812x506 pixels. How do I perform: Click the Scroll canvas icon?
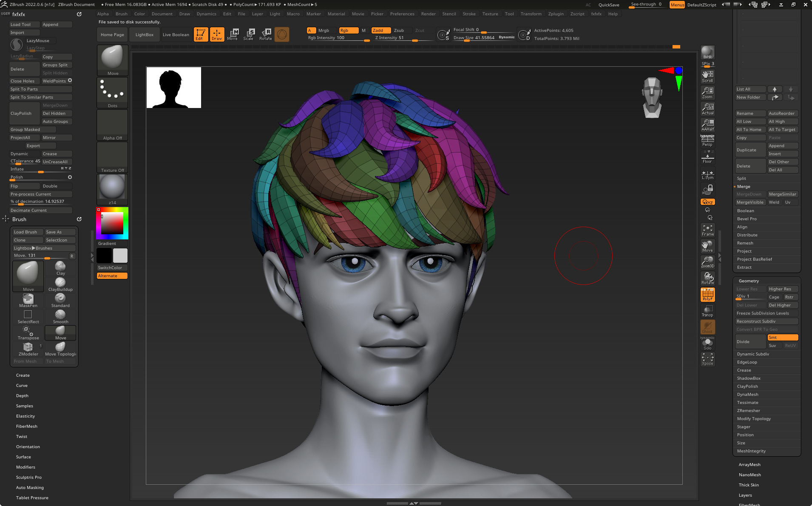(x=707, y=76)
